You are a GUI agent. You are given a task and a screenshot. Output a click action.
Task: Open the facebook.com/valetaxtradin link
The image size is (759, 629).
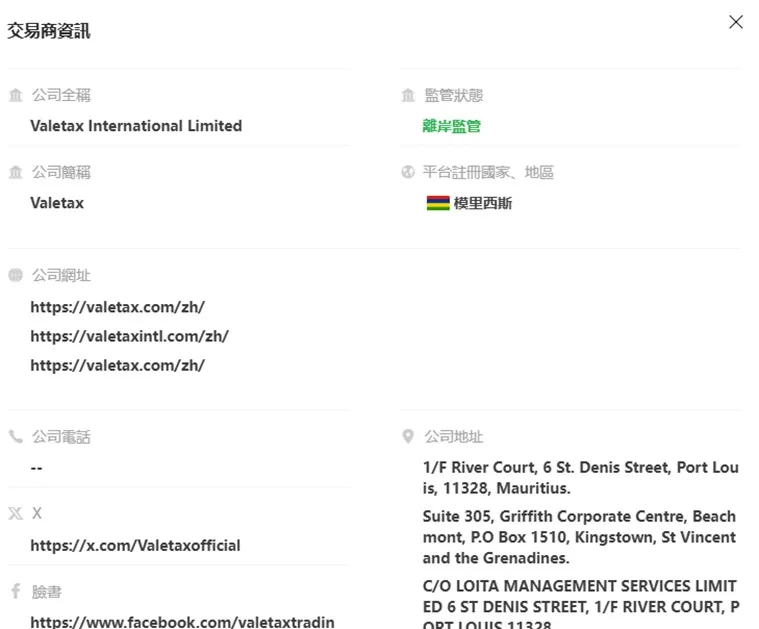point(182,621)
